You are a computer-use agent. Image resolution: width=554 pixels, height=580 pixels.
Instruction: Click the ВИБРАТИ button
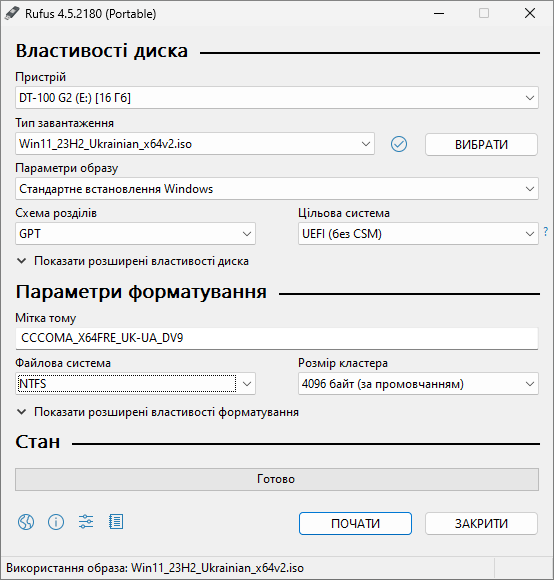point(481,144)
